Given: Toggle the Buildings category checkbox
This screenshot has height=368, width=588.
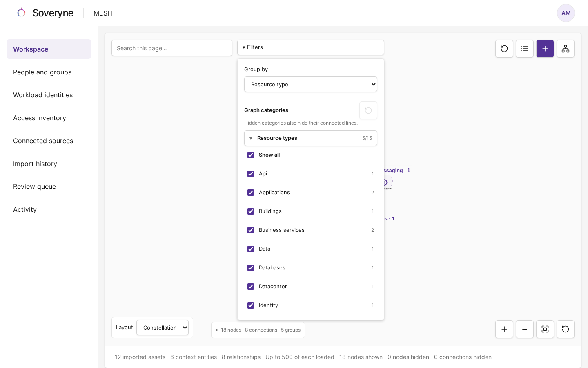Looking at the screenshot, I should 251,211.
